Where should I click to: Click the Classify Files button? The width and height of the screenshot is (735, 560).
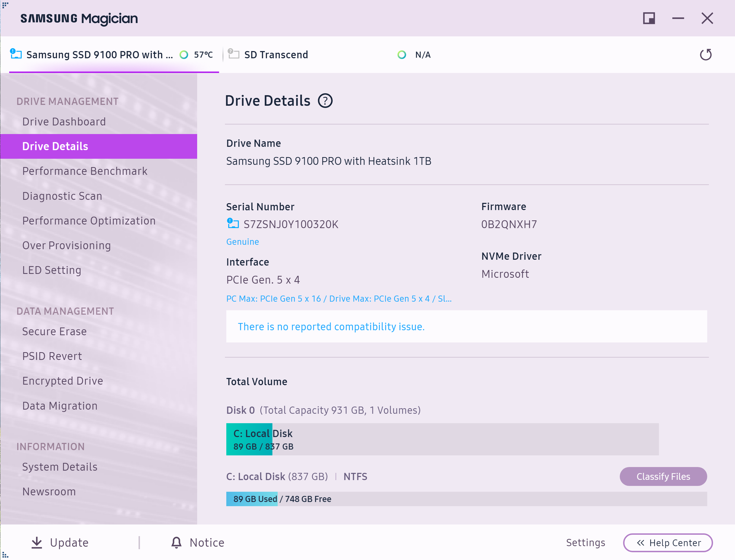click(x=663, y=476)
